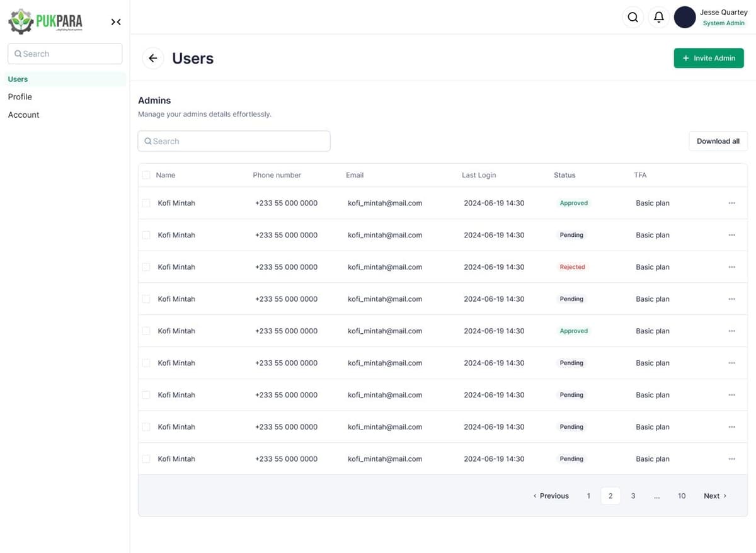Open Jesse Quartey's profile avatar
756x553 pixels.
pyautogui.click(x=684, y=18)
